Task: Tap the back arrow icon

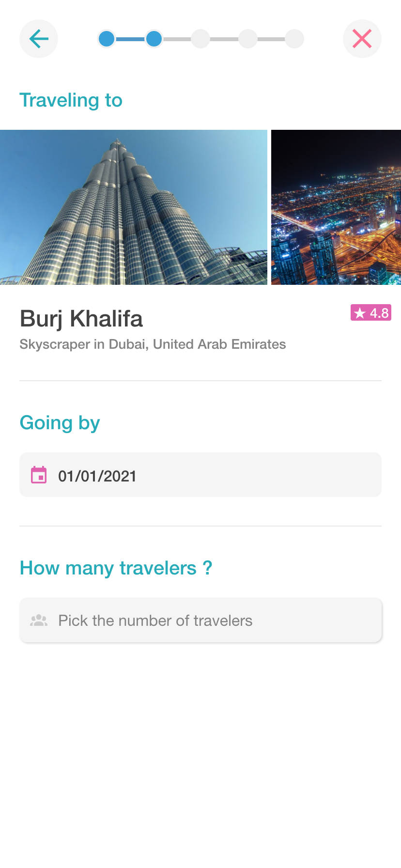Action: [x=39, y=39]
